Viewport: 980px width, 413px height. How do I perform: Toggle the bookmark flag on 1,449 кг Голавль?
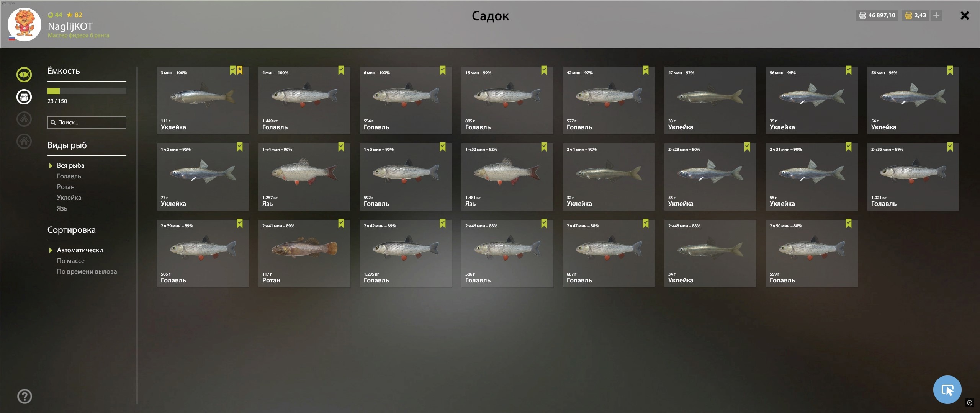click(341, 70)
